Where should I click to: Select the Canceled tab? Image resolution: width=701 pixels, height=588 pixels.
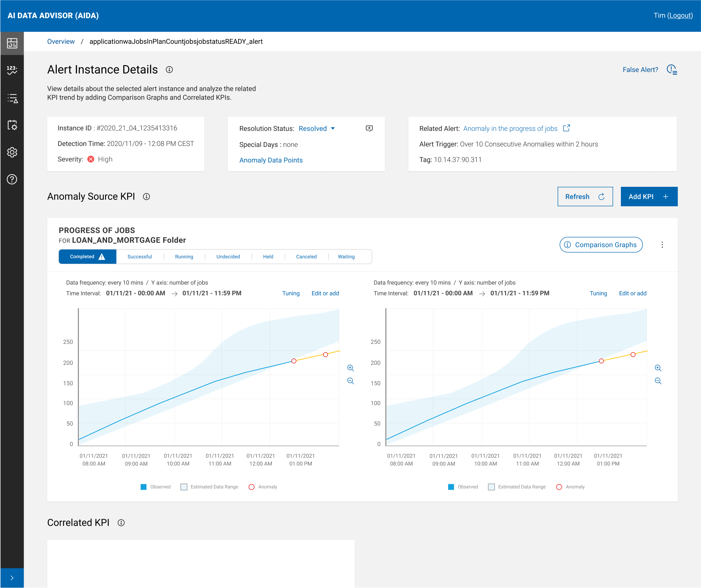[x=306, y=257]
